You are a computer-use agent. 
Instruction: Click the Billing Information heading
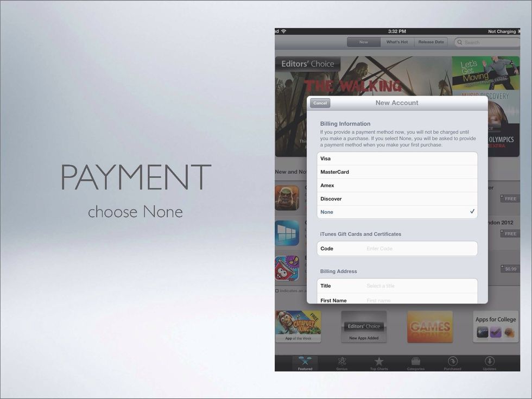tap(345, 124)
